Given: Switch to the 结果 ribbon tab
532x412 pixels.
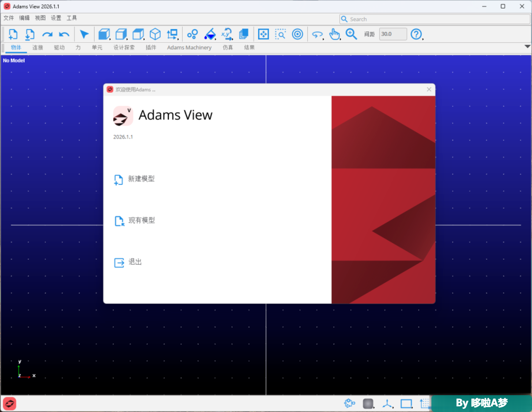Looking at the screenshot, I should 249,47.
